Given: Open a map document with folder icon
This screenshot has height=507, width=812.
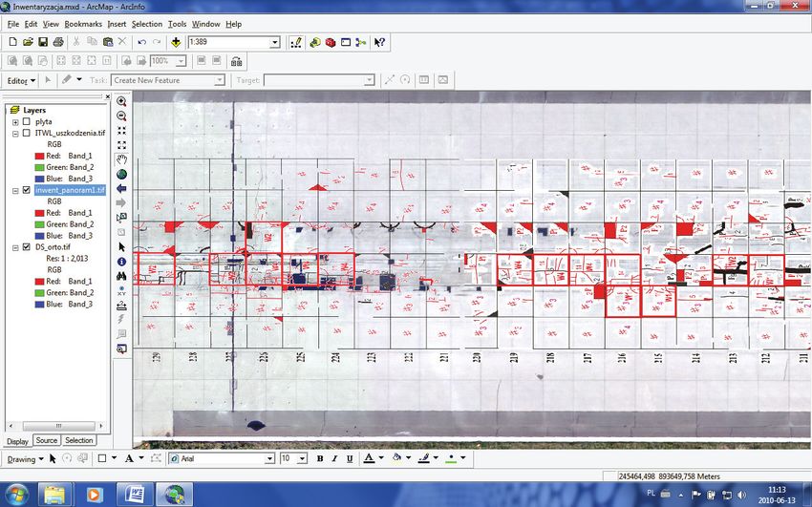Looking at the screenshot, I should tap(28, 42).
